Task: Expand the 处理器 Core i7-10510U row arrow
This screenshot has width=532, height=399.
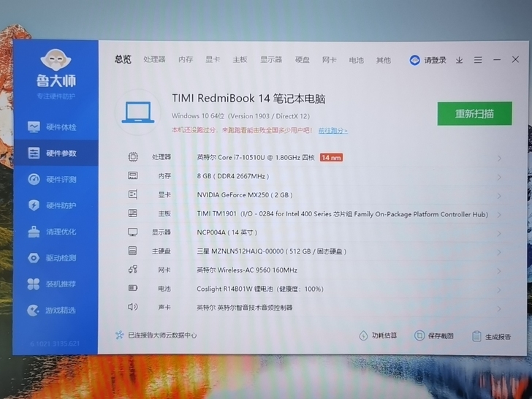Action: (x=499, y=158)
